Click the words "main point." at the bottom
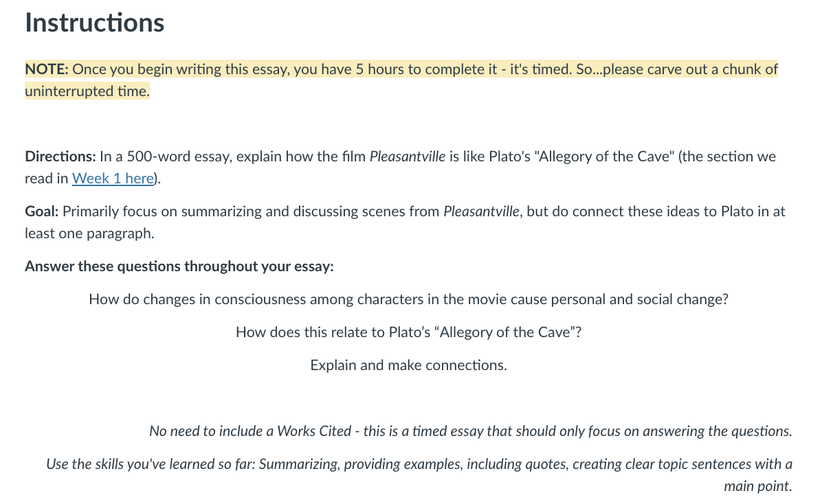The image size is (833, 504). pos(758,486)
